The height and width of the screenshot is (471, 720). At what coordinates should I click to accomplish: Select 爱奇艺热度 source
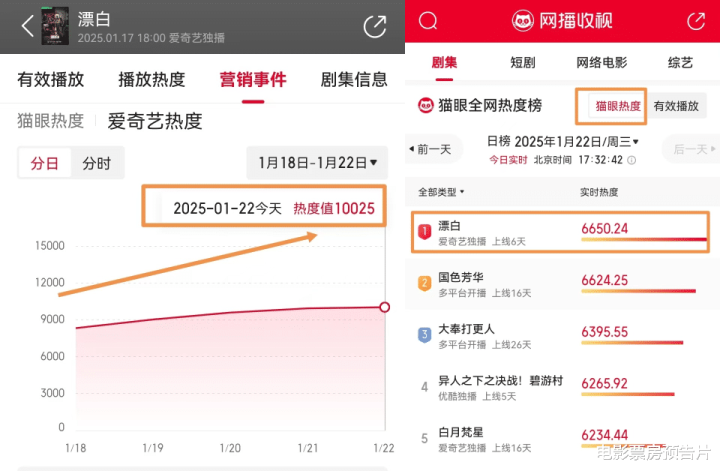tap(155, 121)
